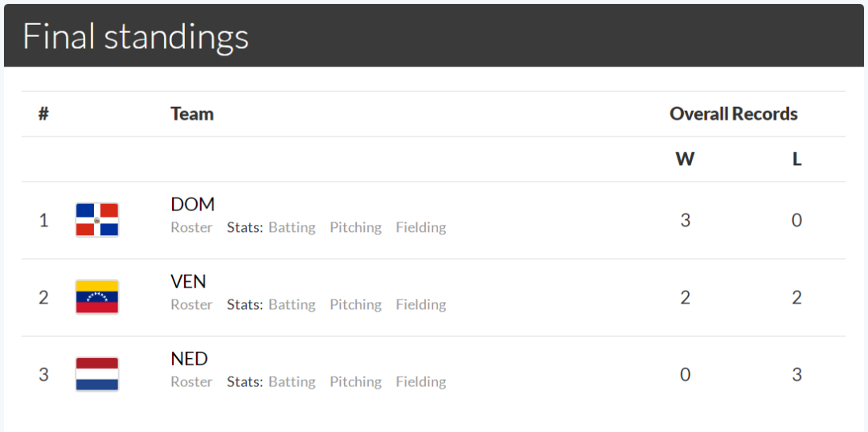The width and height of the screenshot is (868, 432).
Task: Open DOM Fielding stats
Action: [420, 227]
